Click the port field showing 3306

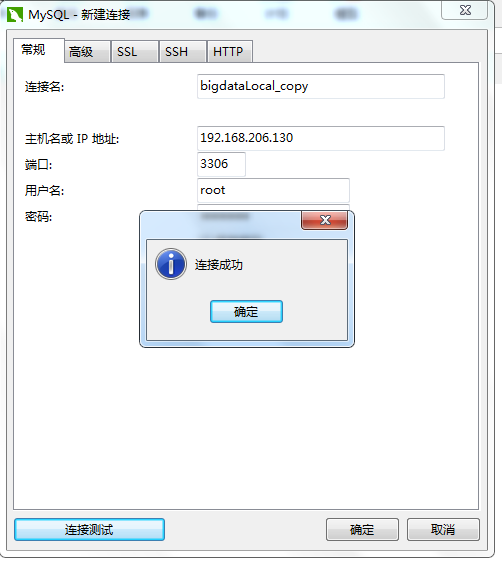point(221,164)
